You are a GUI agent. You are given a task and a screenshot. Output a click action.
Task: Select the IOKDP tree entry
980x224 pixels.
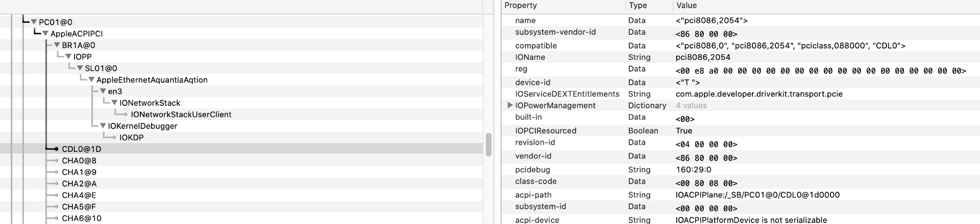(131, 138)
